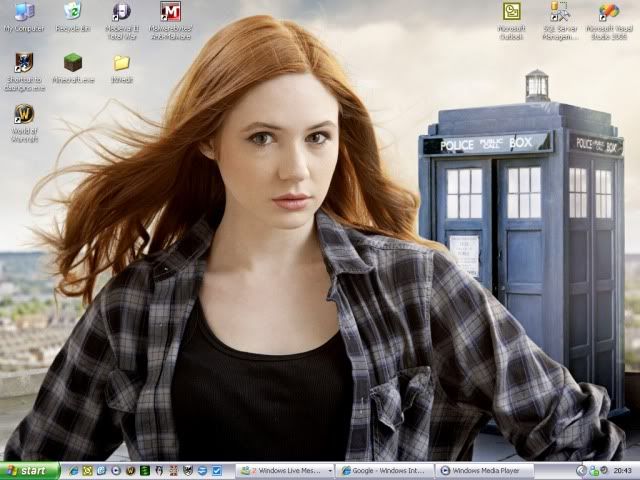
Task: Select the Microsoft Visual Studio shortcut
Action: point(609,20)
